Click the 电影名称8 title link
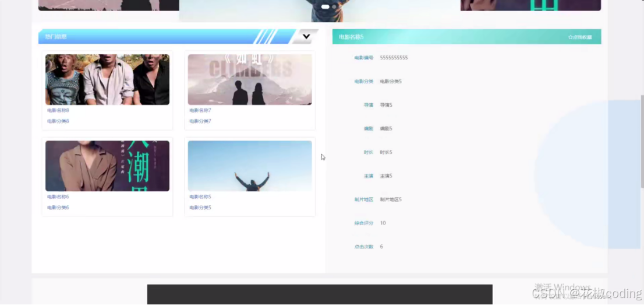 58,110
